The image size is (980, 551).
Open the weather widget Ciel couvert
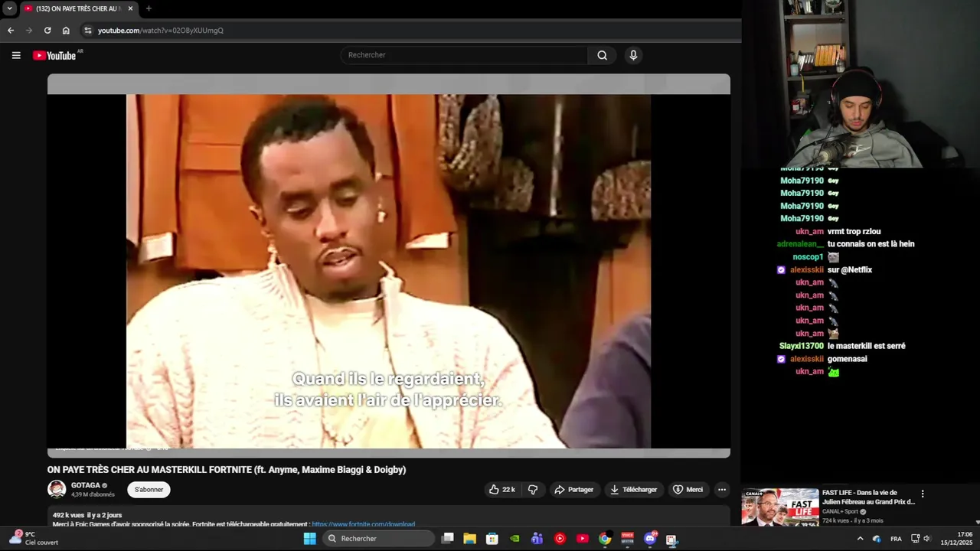33,539
